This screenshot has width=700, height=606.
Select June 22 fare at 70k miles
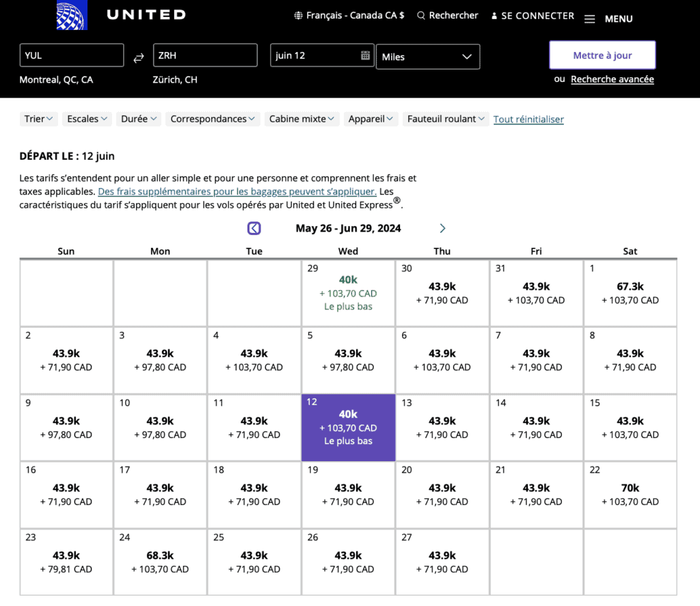[x=630, y=495]
